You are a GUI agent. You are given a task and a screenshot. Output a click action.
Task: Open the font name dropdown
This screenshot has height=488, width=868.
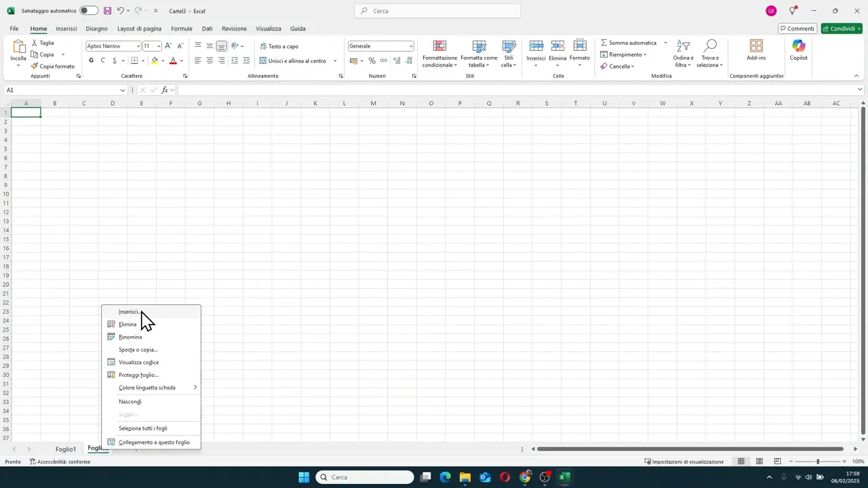(x=138, y=46)
